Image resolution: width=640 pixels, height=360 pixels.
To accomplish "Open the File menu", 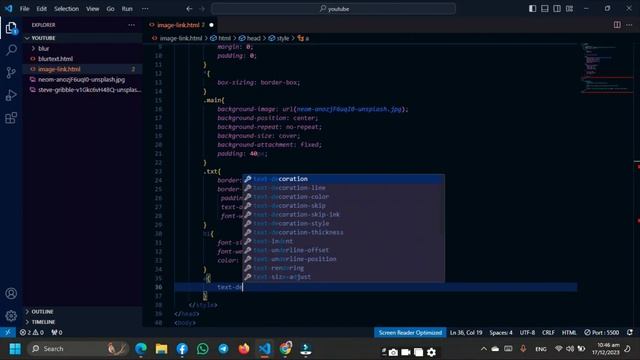I will (24, 9).
